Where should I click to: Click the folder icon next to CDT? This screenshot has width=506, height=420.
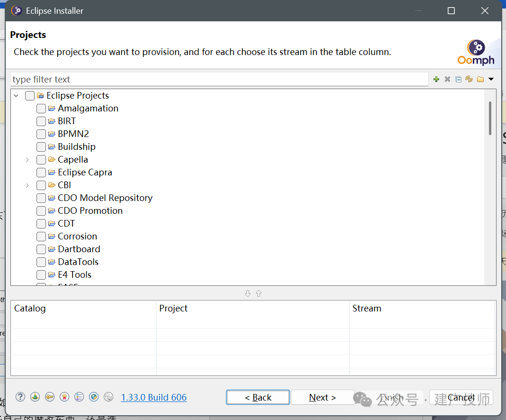coord(52,223)
